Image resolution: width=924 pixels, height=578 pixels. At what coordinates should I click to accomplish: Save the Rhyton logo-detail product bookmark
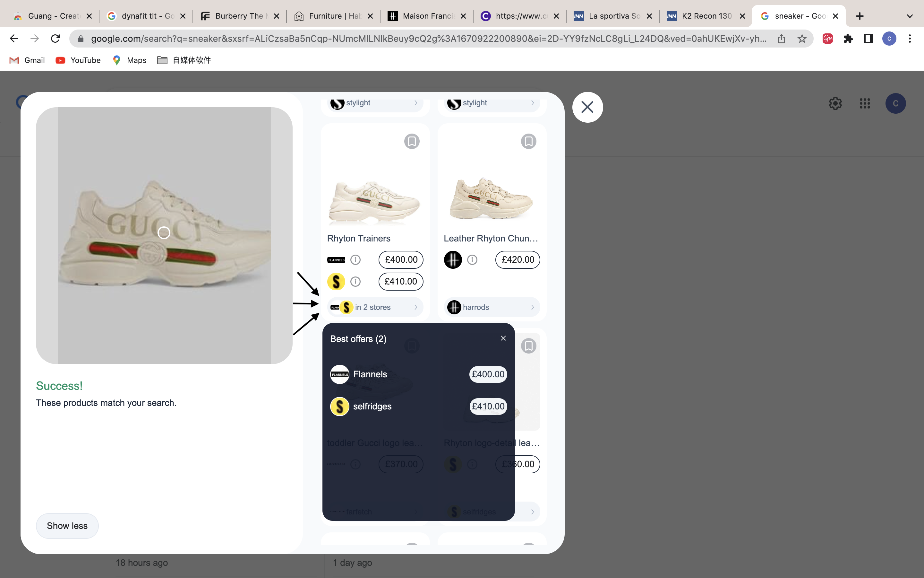(x=528, y=346)
